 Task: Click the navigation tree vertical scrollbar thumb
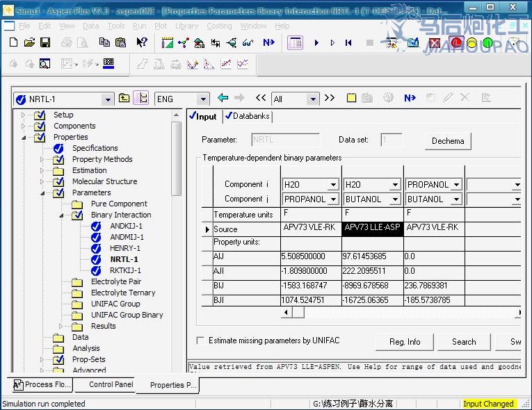[x=176, y=158]
